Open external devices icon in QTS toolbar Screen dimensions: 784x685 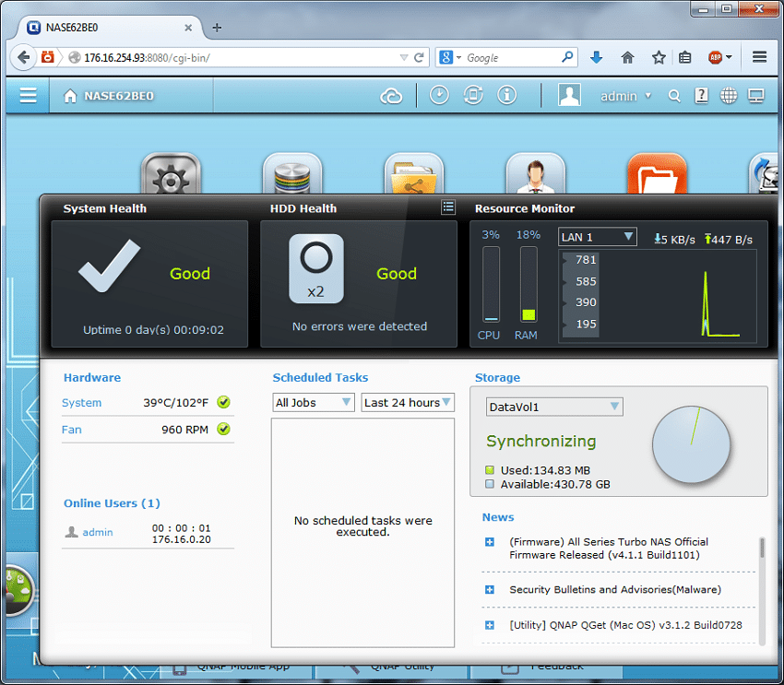point(473,95)
